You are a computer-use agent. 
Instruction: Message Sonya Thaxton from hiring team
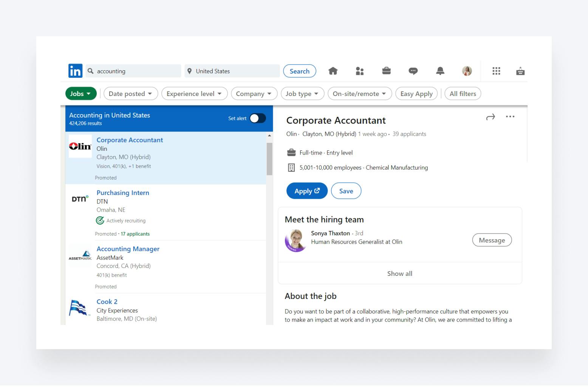tap(492, 240)
